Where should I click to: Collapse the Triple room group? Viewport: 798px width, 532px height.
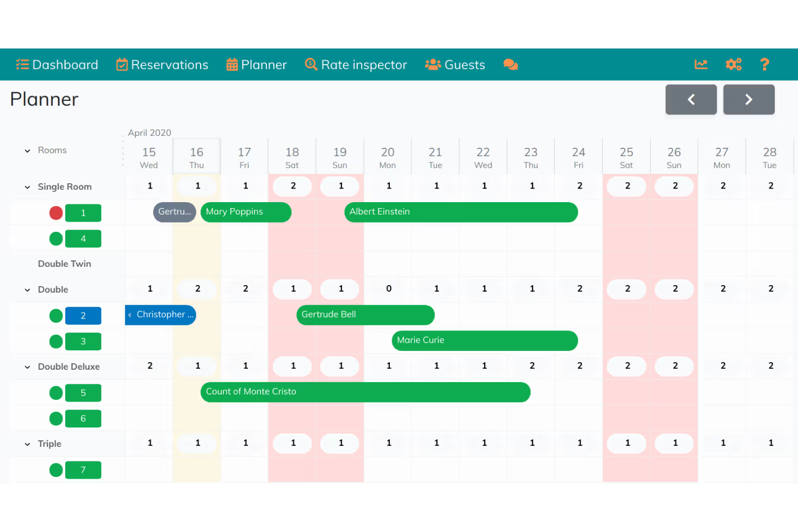tap(27, 444)
